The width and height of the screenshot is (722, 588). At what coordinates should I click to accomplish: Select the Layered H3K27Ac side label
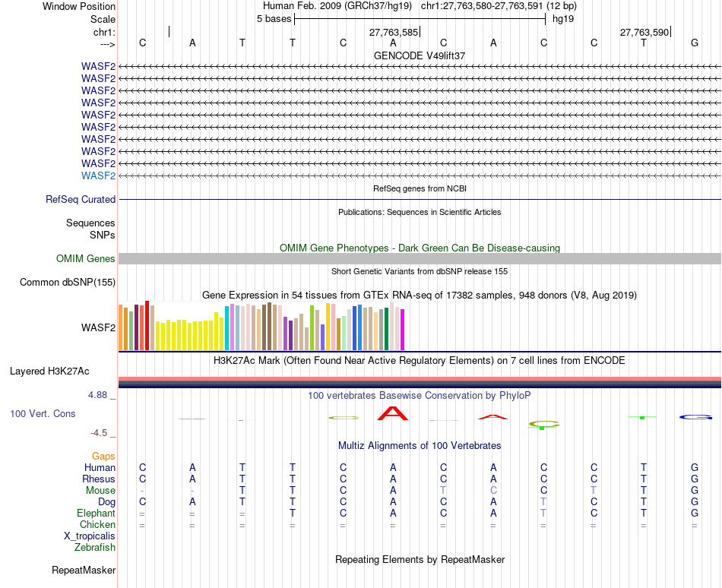pos(49,371)
